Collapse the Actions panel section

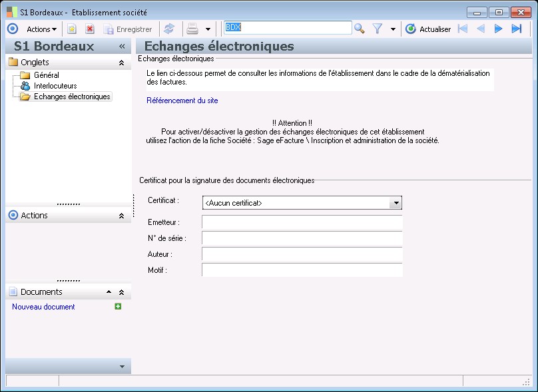121,216
